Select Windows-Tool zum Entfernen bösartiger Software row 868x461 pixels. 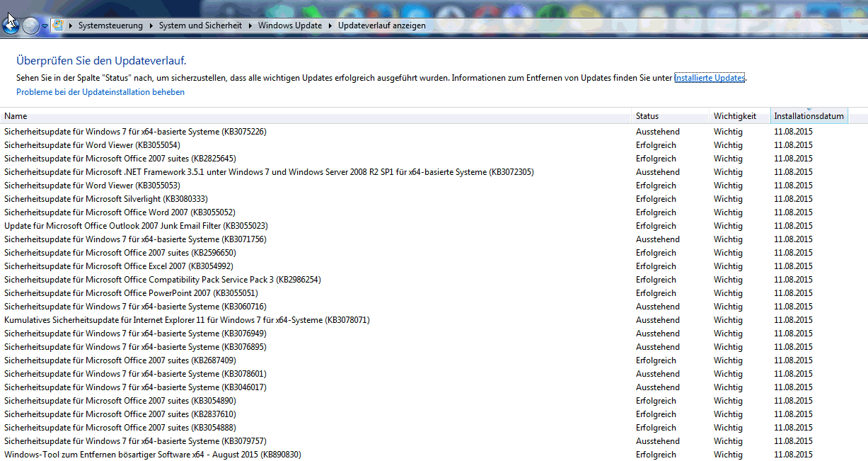tap(152, 455)
